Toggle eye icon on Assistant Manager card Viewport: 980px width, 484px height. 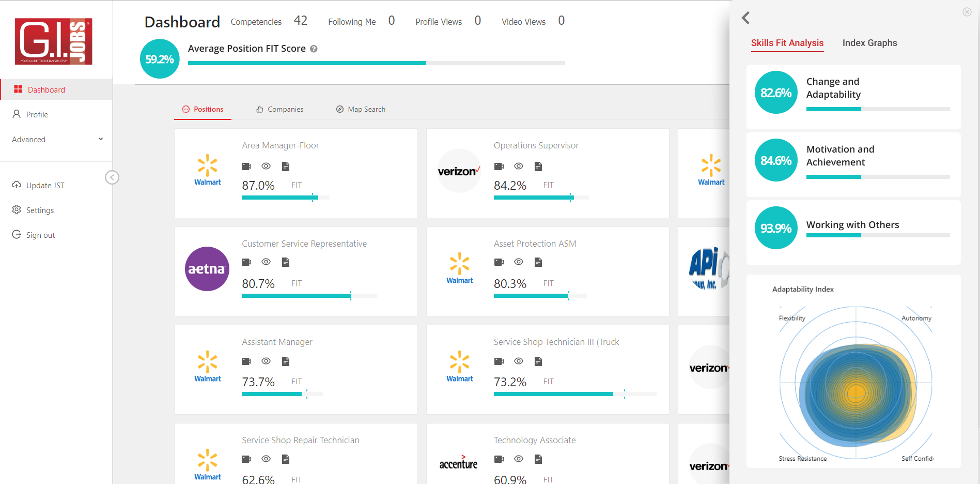[266, 361]
